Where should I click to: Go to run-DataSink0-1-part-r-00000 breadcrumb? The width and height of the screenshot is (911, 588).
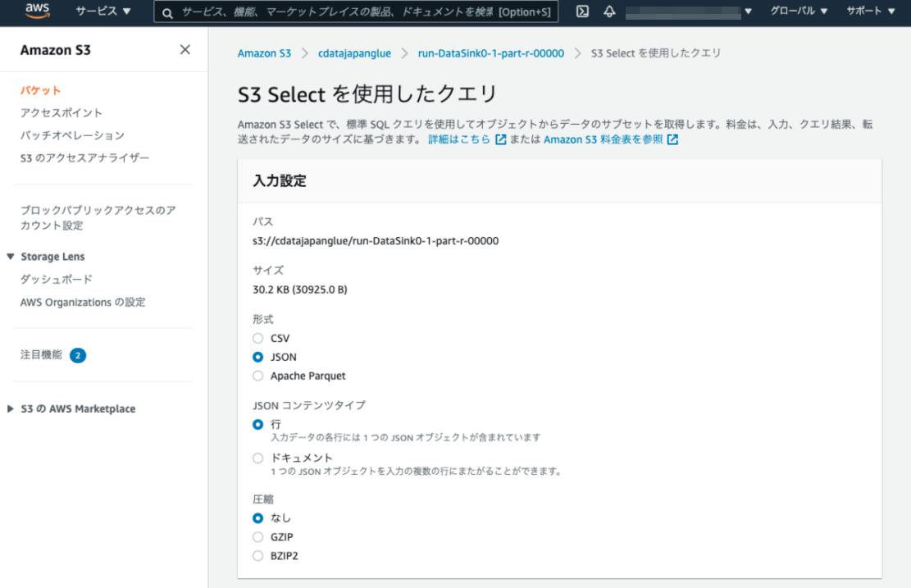click(x=491, y=53)
